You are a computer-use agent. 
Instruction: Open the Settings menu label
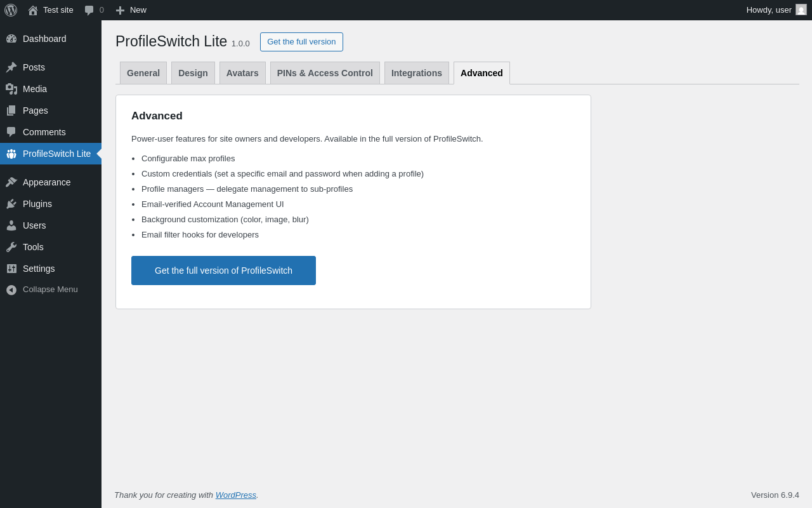[x=39, y=269]
